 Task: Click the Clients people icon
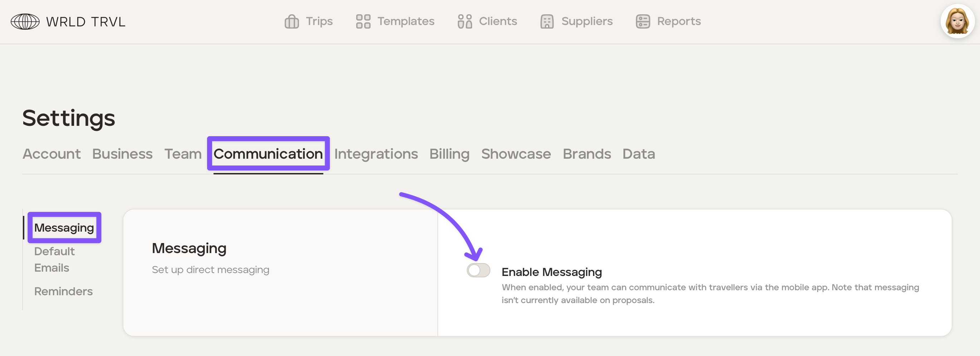(x=465, y=22)
